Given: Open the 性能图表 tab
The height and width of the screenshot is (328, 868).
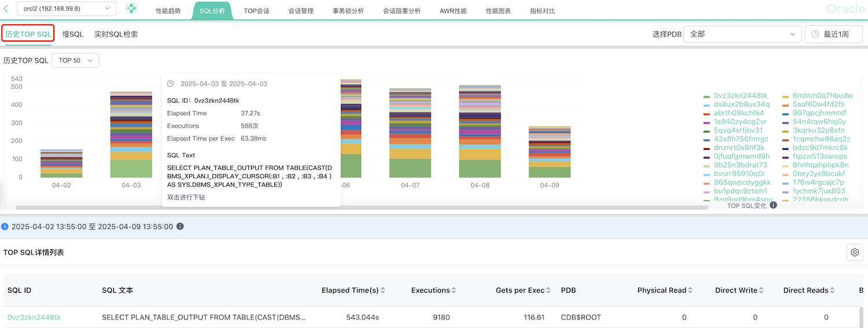Looking at the screenshot, I should click(498, 11).
